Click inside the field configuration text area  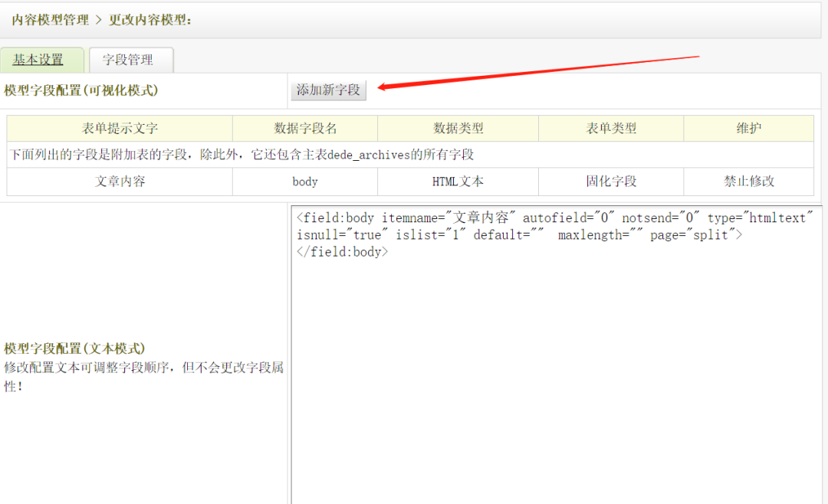coord(556,368)
